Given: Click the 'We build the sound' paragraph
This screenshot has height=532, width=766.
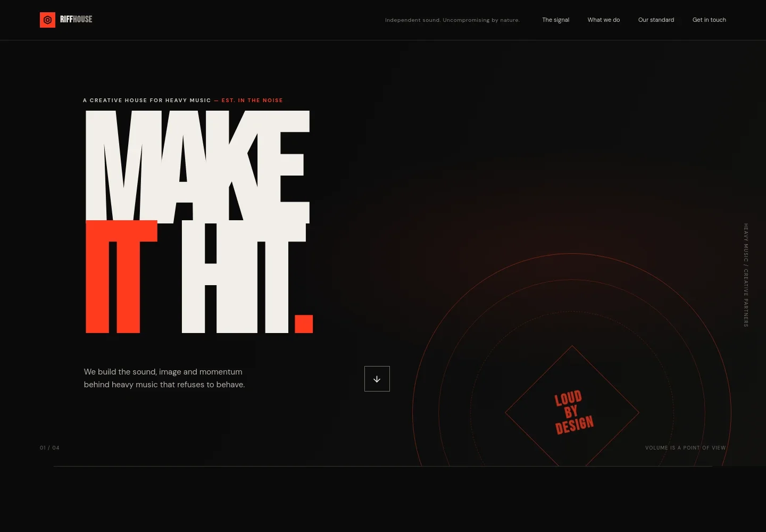Looking at the screenshot, I should pyautogui.click(x=164, y=378).
